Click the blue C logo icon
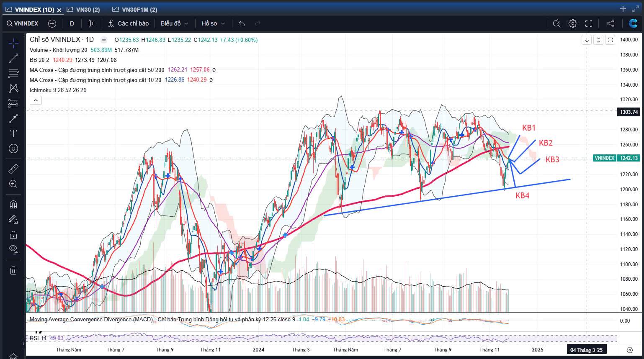 click(633, 23)
